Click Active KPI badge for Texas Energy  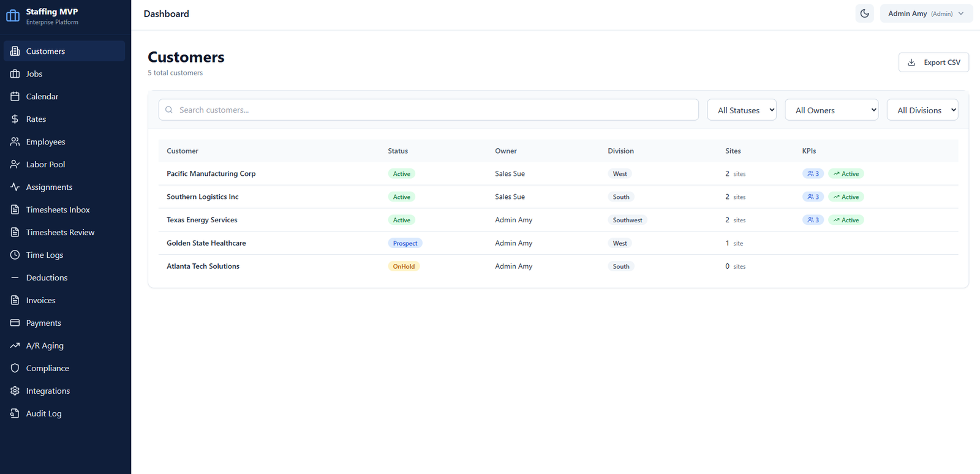tap(846, 220)
